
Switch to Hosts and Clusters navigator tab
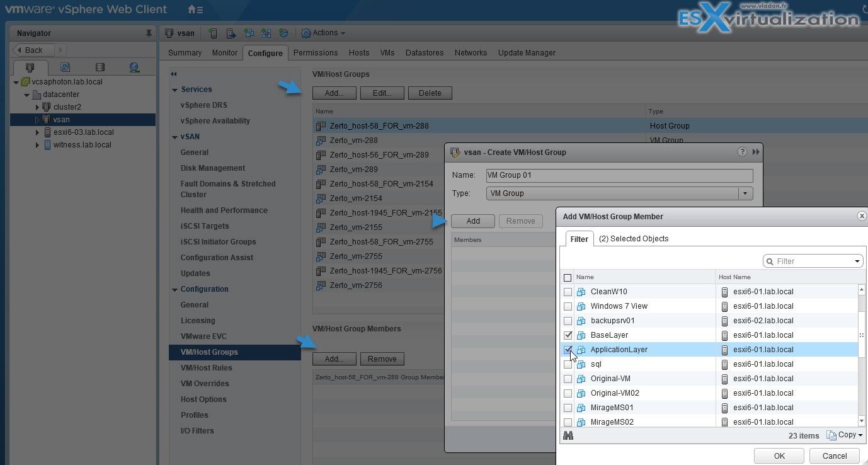pos(30,67)
